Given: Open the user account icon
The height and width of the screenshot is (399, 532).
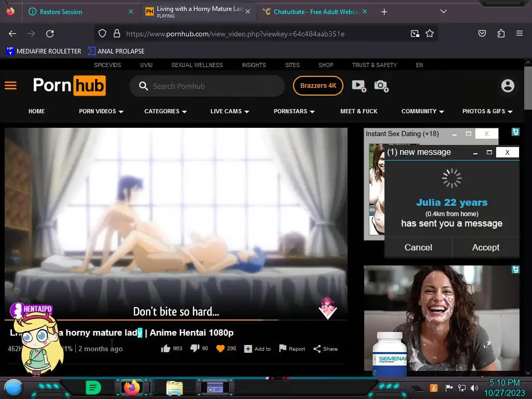Looking at the screenshot, I should [x=508, y=86].
